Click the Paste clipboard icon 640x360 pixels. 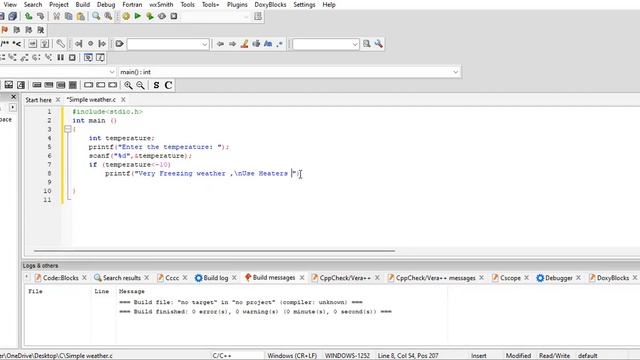coord(81,16)
